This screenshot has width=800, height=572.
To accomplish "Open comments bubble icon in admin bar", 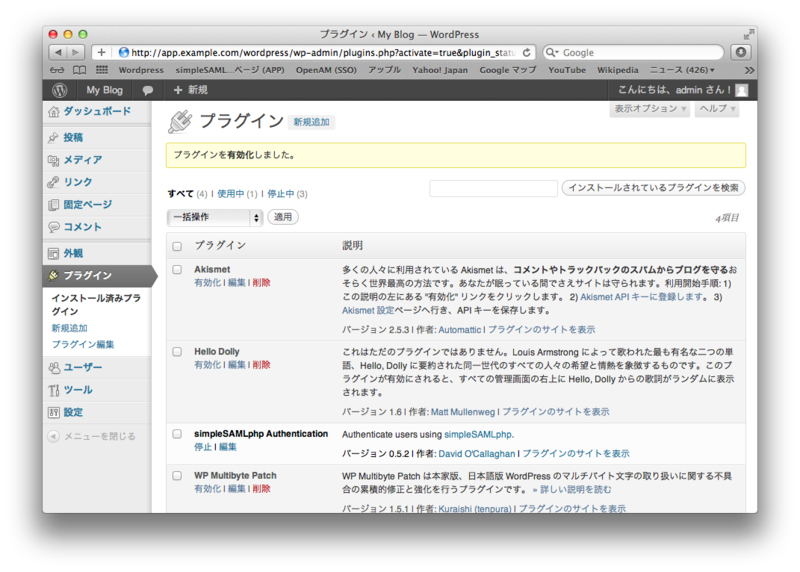I will pos(148,90).
